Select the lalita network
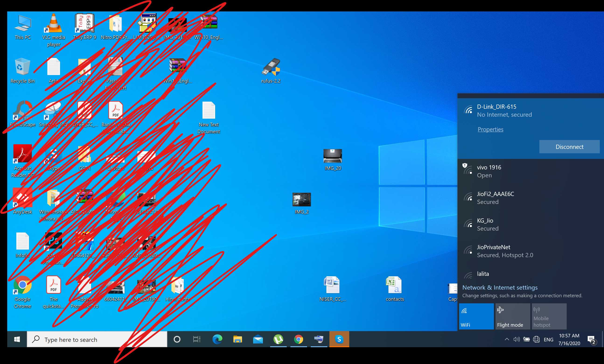This screenshot has width=604, height=364. (x=531, y=274)
